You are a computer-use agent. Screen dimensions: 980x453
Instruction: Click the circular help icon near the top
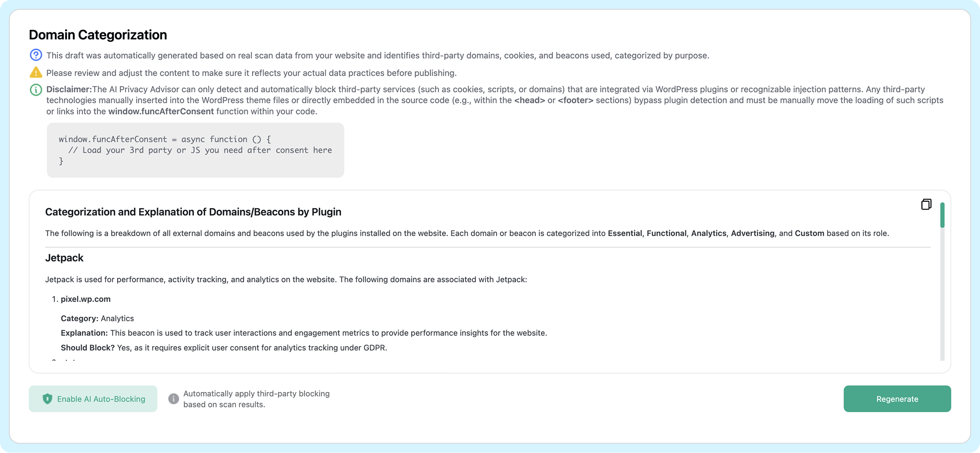(x=36, y=55)
